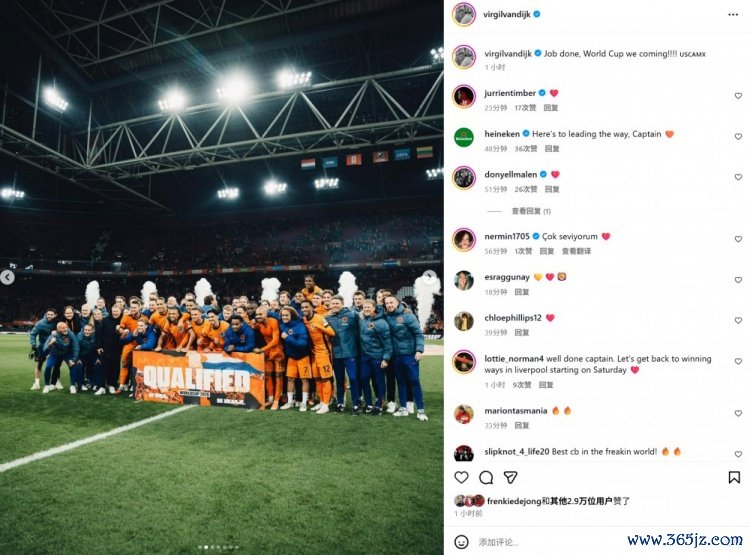Reply to heineken's comment
This screenshot has height=555, width=750.
551,149
